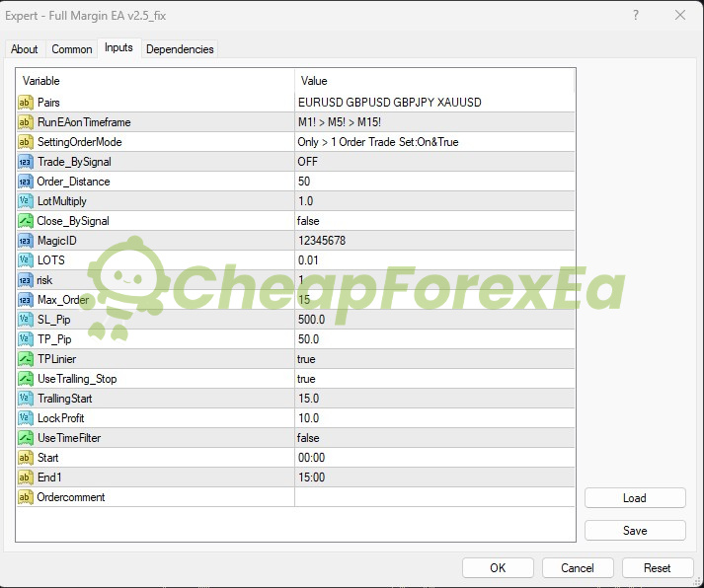
Task: Click the string icon beside Start
Action: tap(26, 458)
